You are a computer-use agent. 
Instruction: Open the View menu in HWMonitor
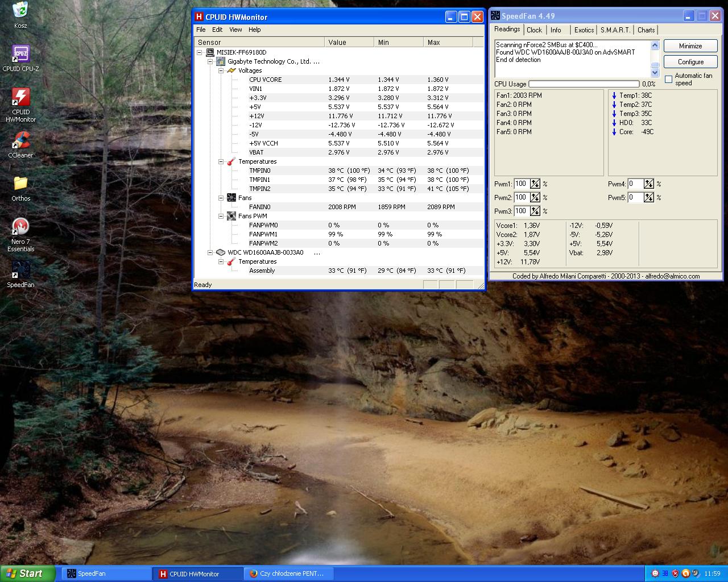pos(235,30)
